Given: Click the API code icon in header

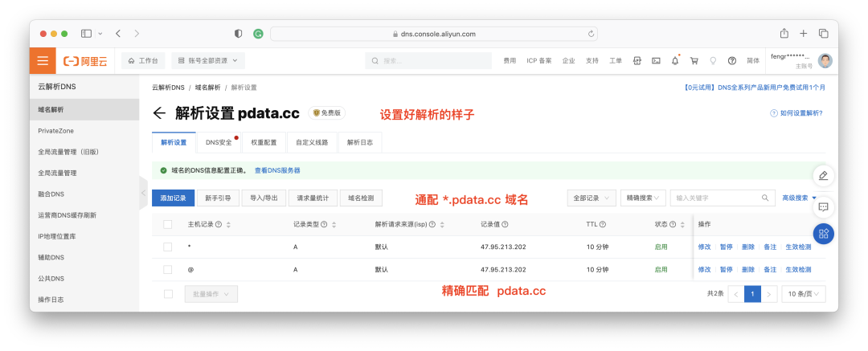Looking at the screenshot, I should coord(637,61).
